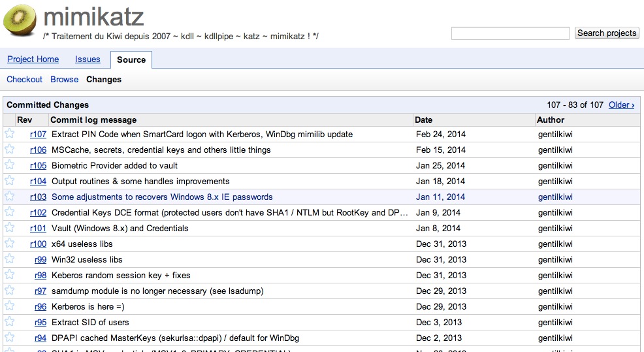Screen dimensions: 644x352
Task: Click the Author column header
Action: [551, 120]
